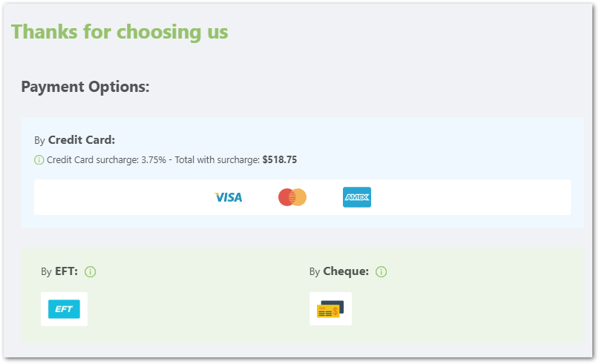Click the bold 'EFT' word
The height and width of the screenshot is (364, 599).
(67, 271)
